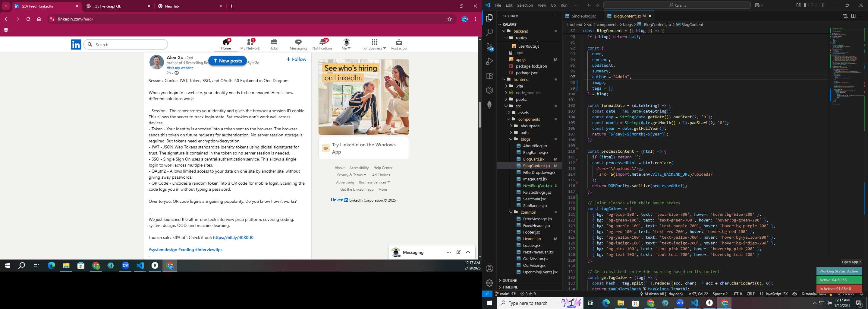Open the For Business dropdown

click(x=374, y=44)
